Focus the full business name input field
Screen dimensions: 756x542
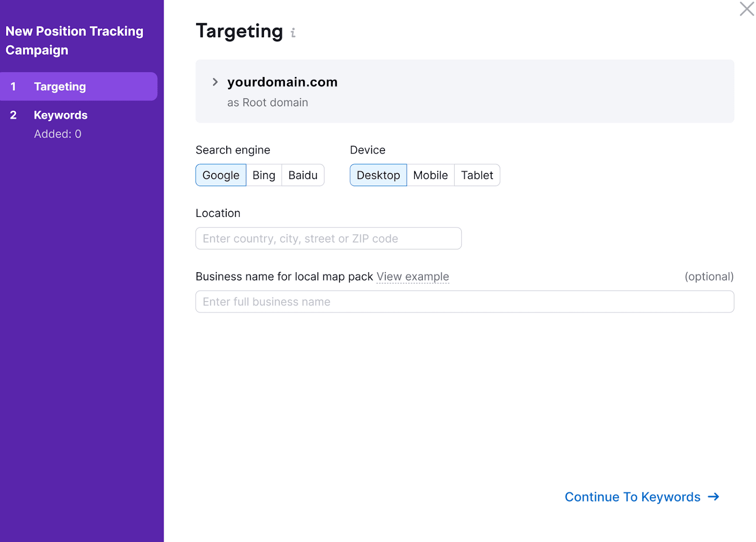point(464,301)
